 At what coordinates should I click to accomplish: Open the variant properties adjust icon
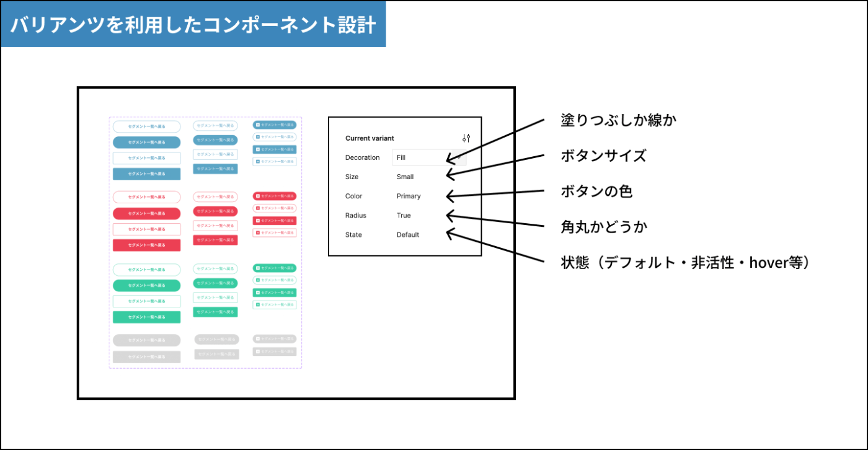click(466, 138)
